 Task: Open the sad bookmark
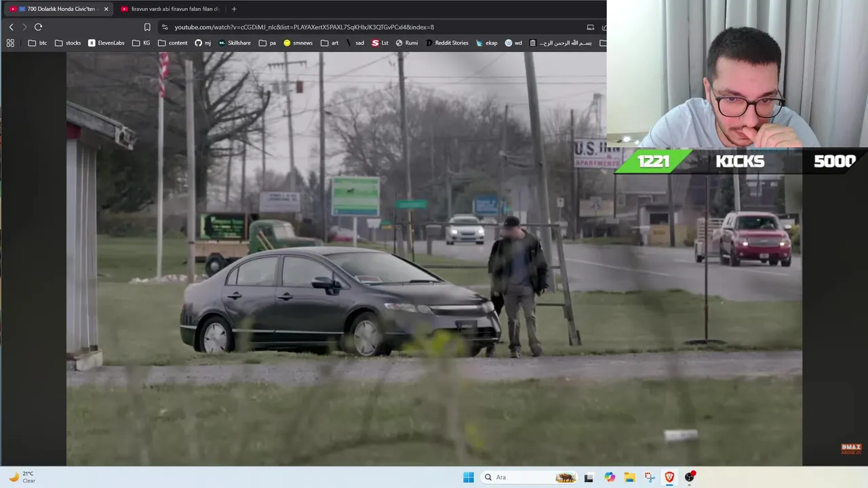(x=355, y=43)
